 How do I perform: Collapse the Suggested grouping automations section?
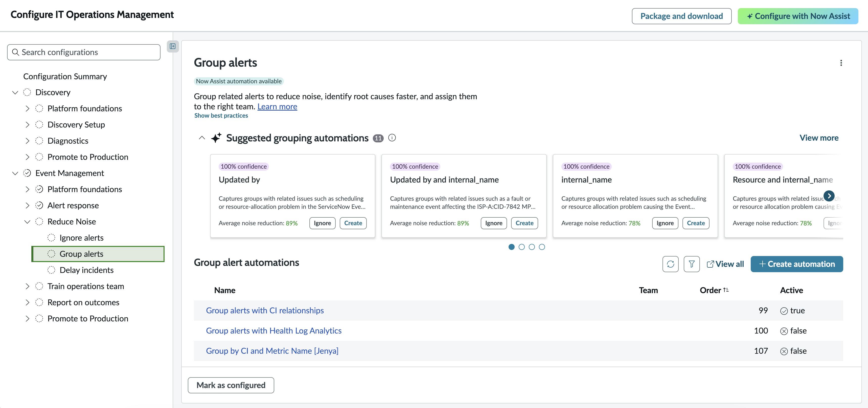click(x=202, y=138)
